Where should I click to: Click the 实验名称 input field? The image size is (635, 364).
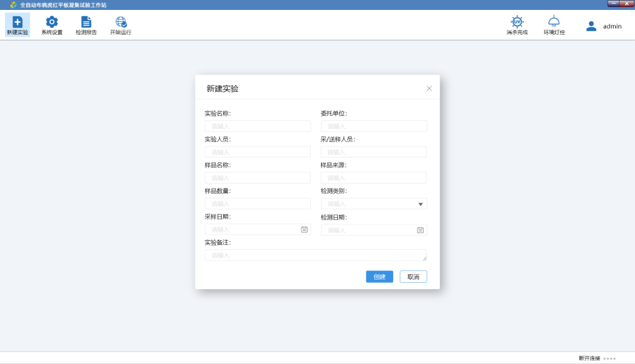coord(257,127)
